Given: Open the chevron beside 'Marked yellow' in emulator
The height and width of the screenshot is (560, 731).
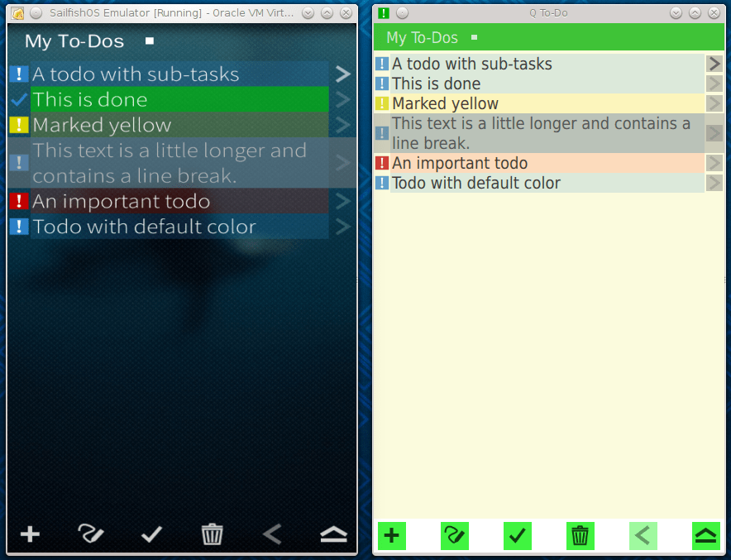Looking at the screenshot, I should [342, 125].
